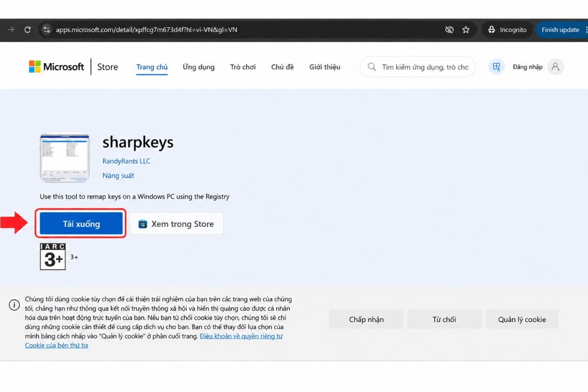Click the Incognito indicator
Screen dimensions: 588x392
[508, 30]
